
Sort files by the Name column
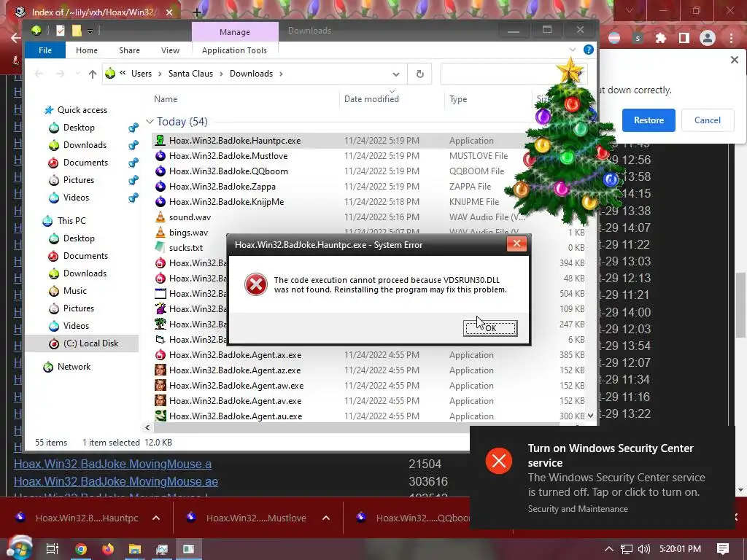point(166,98)
